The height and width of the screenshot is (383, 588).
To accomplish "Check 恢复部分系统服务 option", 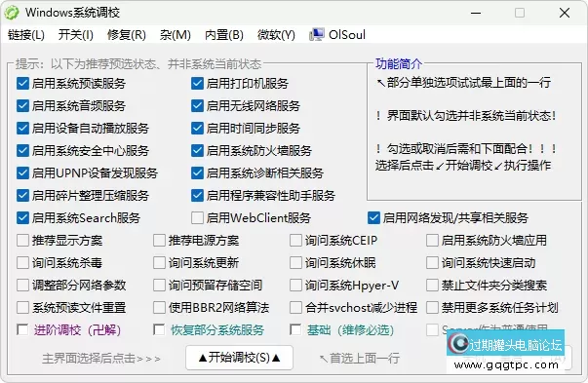I will pyautogui.click(x=159, y=329).
